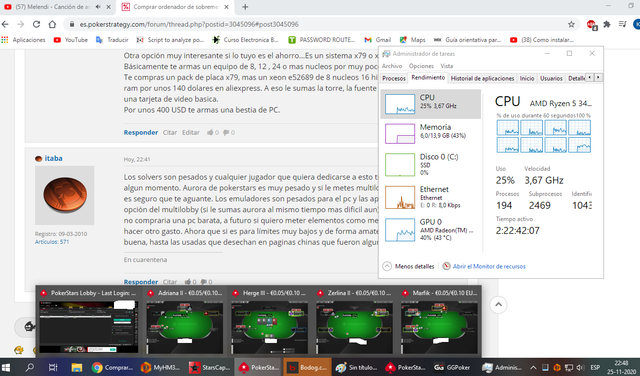This screenshot has height=376, width=640.
Task: Open the volume speaker tray icon
Action: 580,367
